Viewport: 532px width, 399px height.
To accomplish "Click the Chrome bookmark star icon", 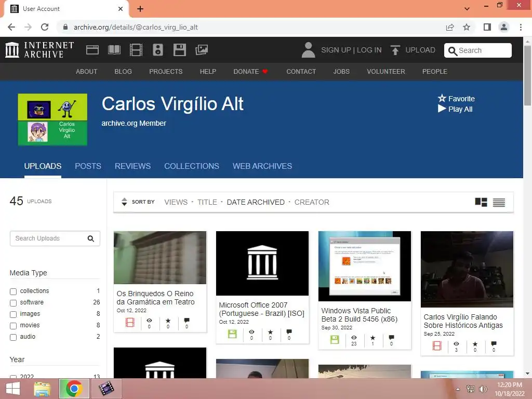I will [467, 27].
